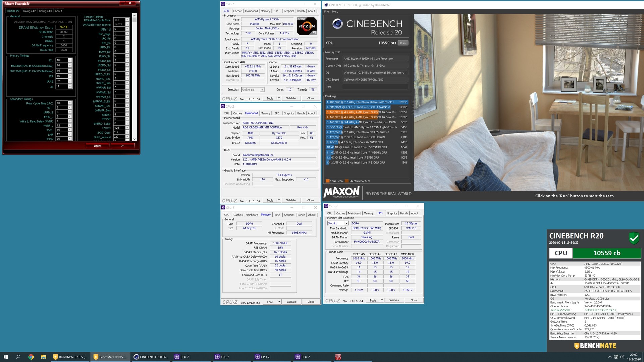
Task: Expand the tRAS dropdown in Primary Timings
Action: [70, 81]
